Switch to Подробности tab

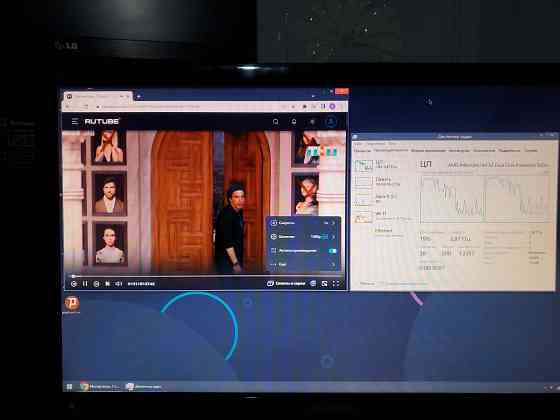click(509, 151)
